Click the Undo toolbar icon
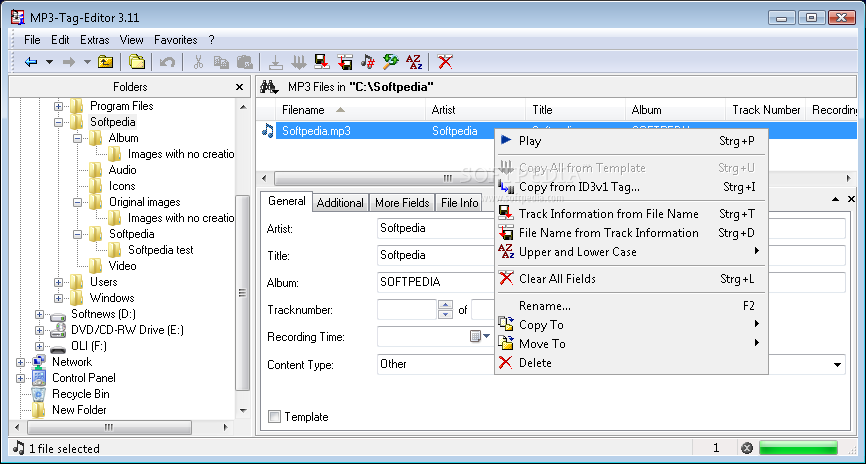The width and height of the screenshot is (866, 464). click(167, 62)
